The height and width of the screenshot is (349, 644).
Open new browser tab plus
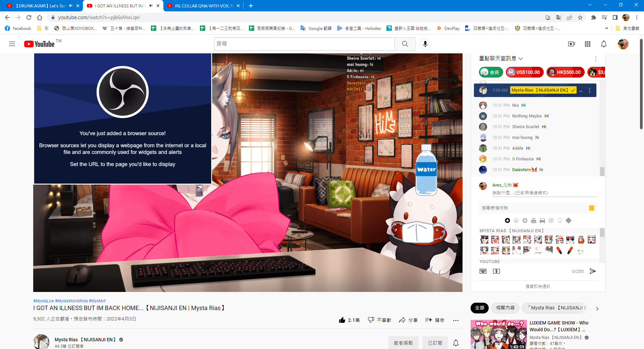(x=251, y=6)
